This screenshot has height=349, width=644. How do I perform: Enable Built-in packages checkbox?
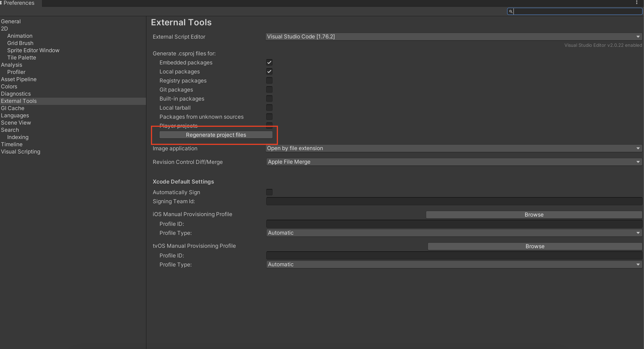click(x=269, y=99)
